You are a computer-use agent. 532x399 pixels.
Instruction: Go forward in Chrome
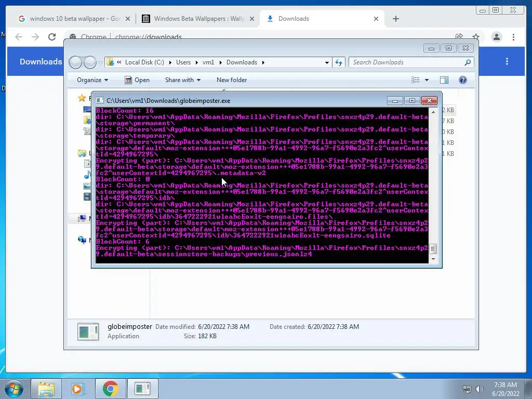pyautogui.click(x=35, y=37)
